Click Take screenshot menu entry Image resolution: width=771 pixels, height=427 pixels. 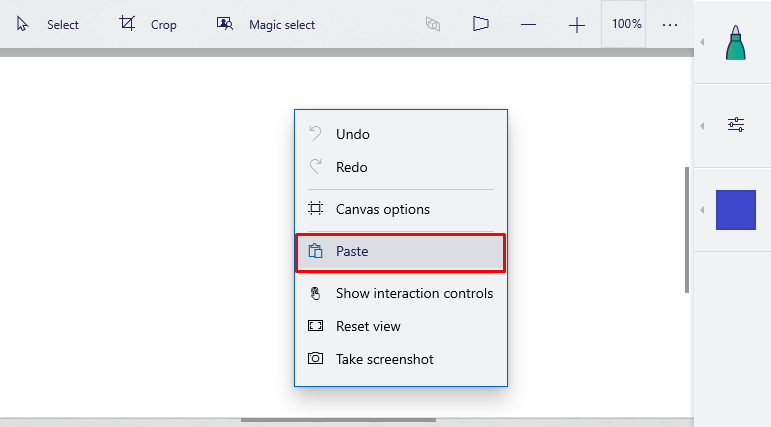coord(384,359)
